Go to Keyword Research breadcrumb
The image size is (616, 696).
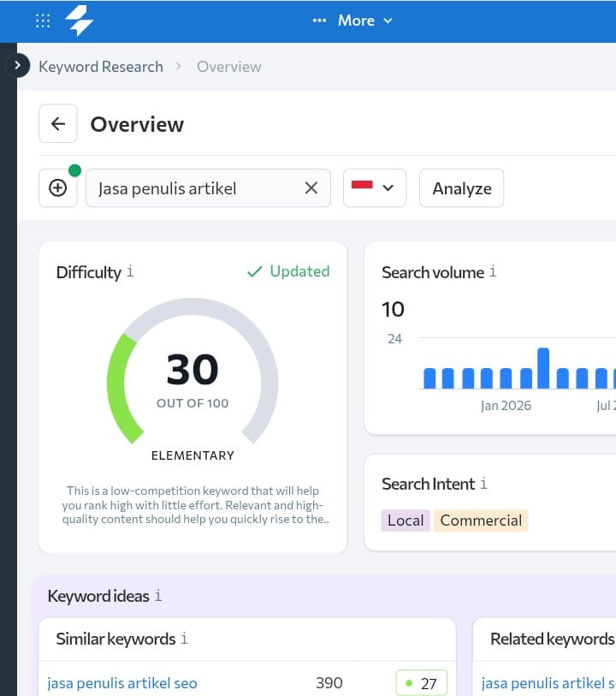[101, 67]
